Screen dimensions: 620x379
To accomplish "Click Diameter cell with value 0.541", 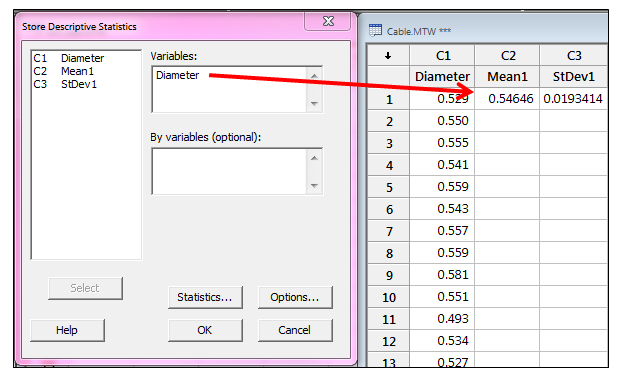I will tap(442, 165).
